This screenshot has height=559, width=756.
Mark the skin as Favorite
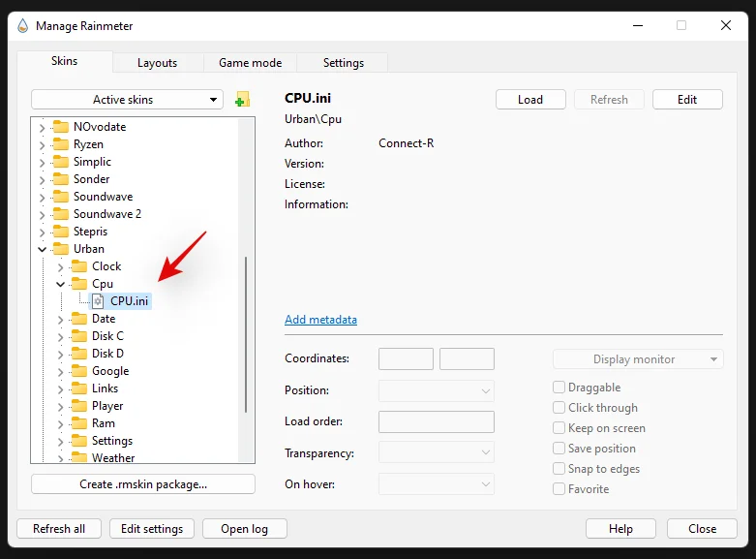559,488
